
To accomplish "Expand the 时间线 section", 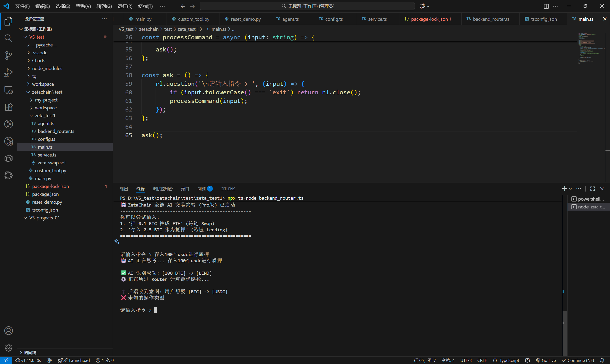I will pyautogui.click(x=65, y=353).
